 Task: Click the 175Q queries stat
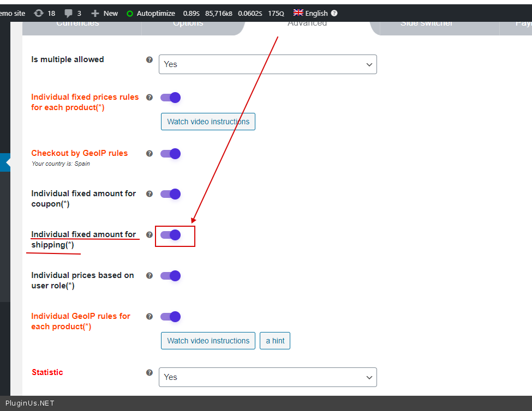coord(276,14)
